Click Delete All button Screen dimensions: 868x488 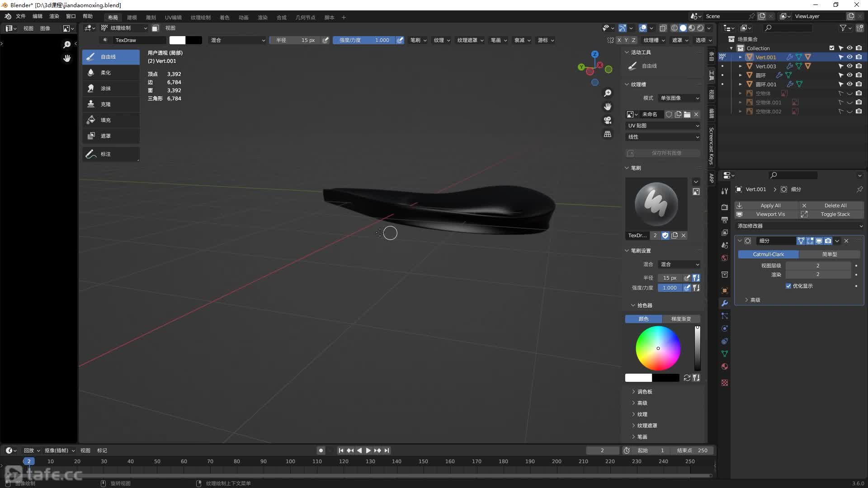pos(832,206)
